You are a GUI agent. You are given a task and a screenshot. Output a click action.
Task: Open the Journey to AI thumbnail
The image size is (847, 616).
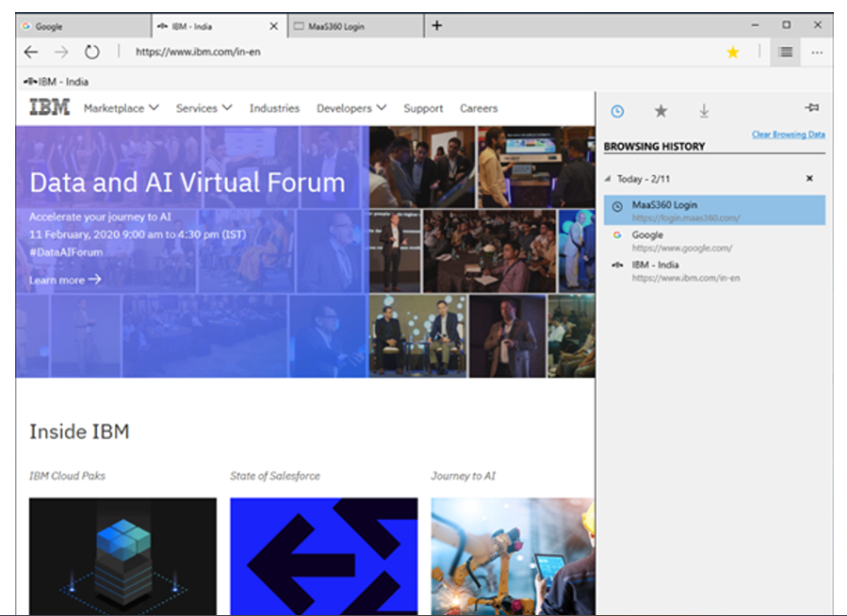[513, 556]
